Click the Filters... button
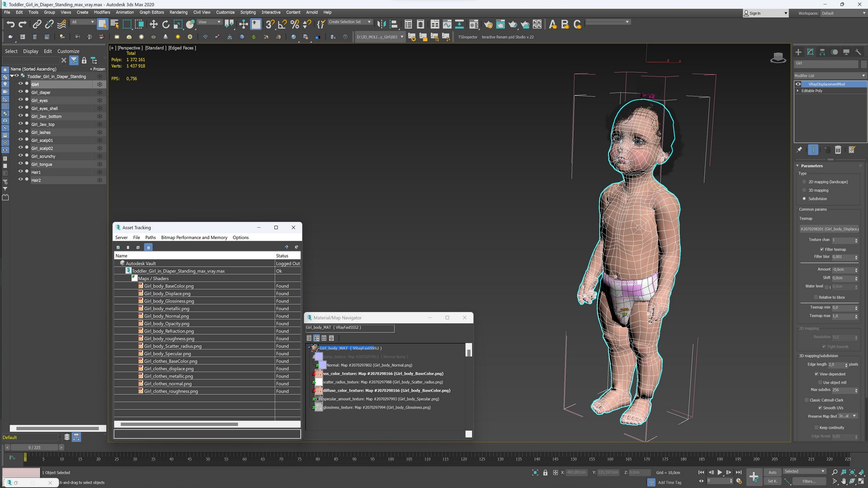Viewport: 868px width, 488px height. [809, 481]
